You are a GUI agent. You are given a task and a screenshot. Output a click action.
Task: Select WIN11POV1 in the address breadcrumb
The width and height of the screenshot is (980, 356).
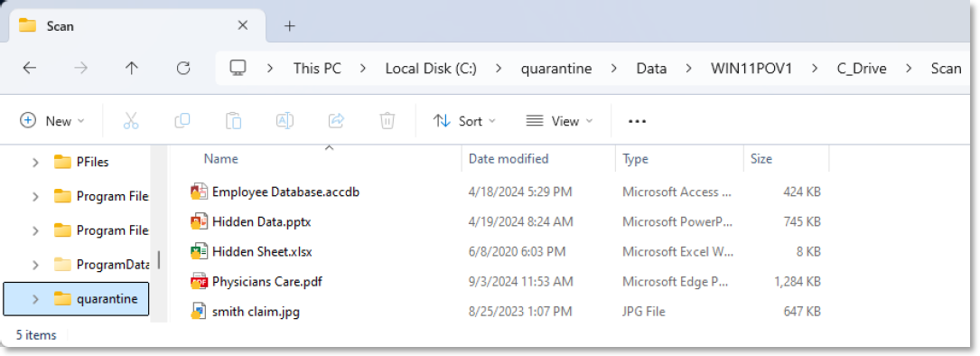click(751, 68)
